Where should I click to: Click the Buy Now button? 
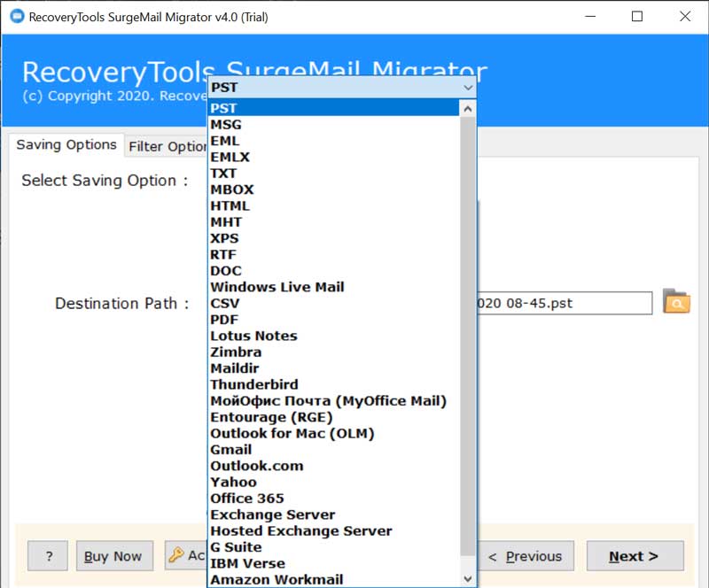click(114, 556)
